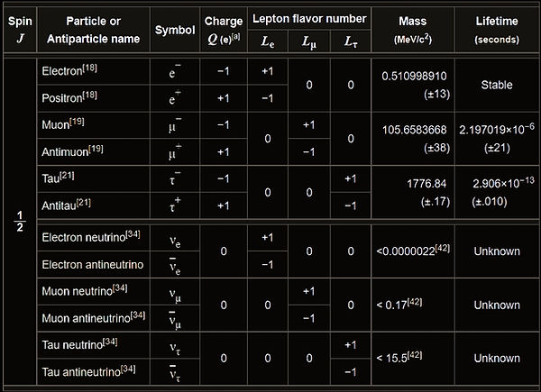Select the tau mass '1776.84'
The image size is (541, 392).
pyautogui.click(x=426, y=184)
